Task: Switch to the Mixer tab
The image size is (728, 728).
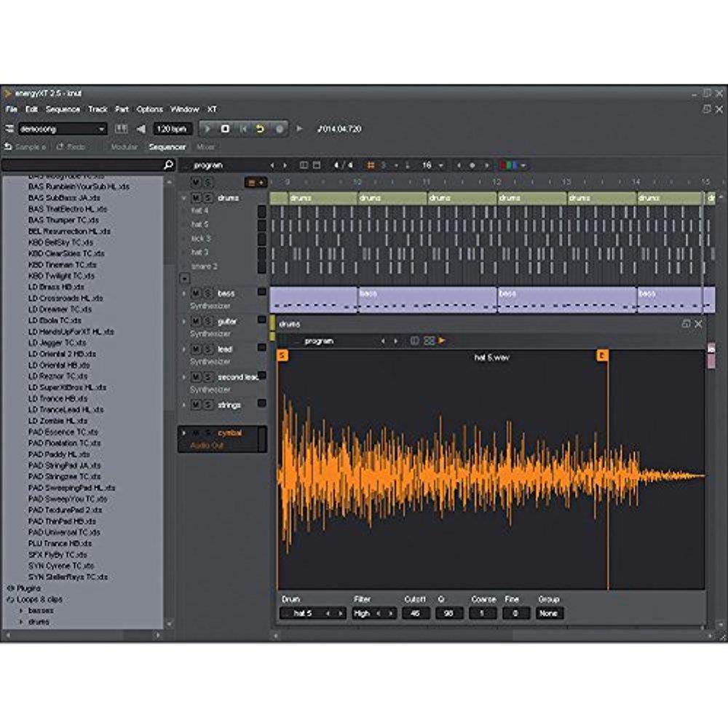Action: pyautogui.click(x=204, y=146)
